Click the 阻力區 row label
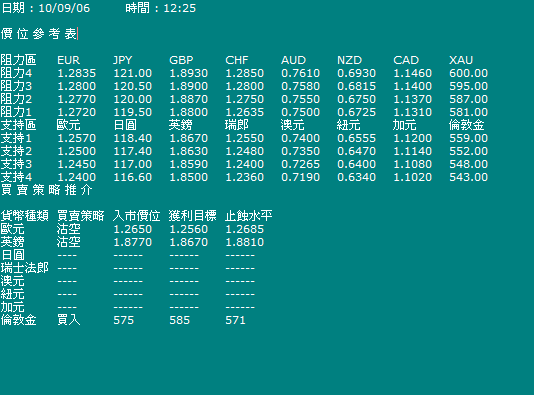The image size is (534, 395). 18,60
